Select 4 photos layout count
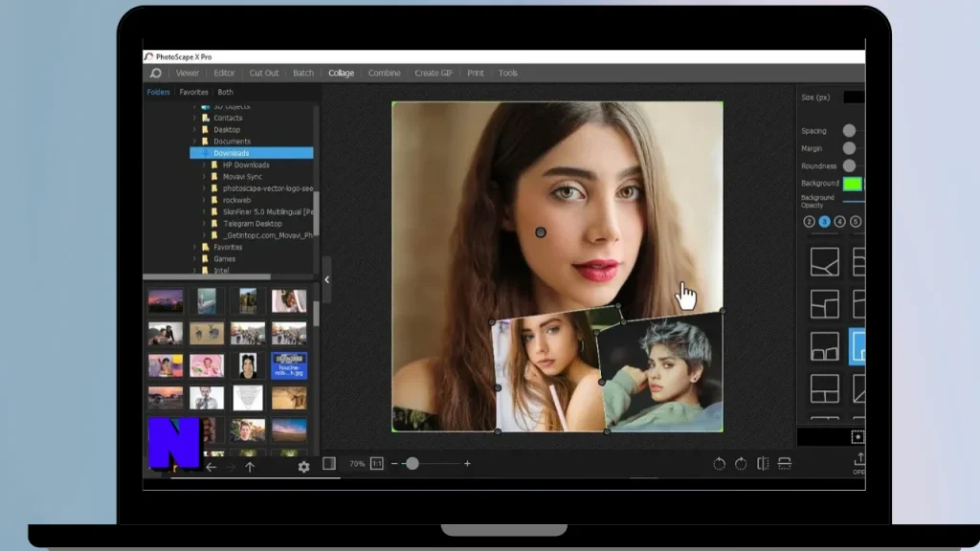Screen dimensions: 980x551 point(840,222)
